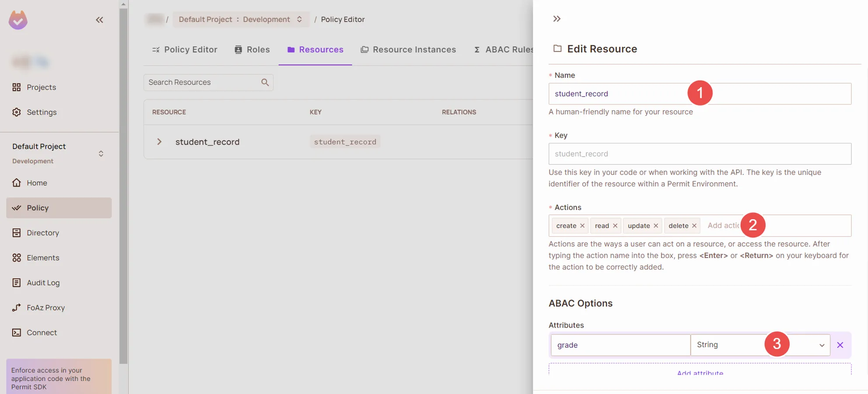Viewport: 868px width, 394px height.
Task: Expand the student_record resource row
Action: pos(159,142)
